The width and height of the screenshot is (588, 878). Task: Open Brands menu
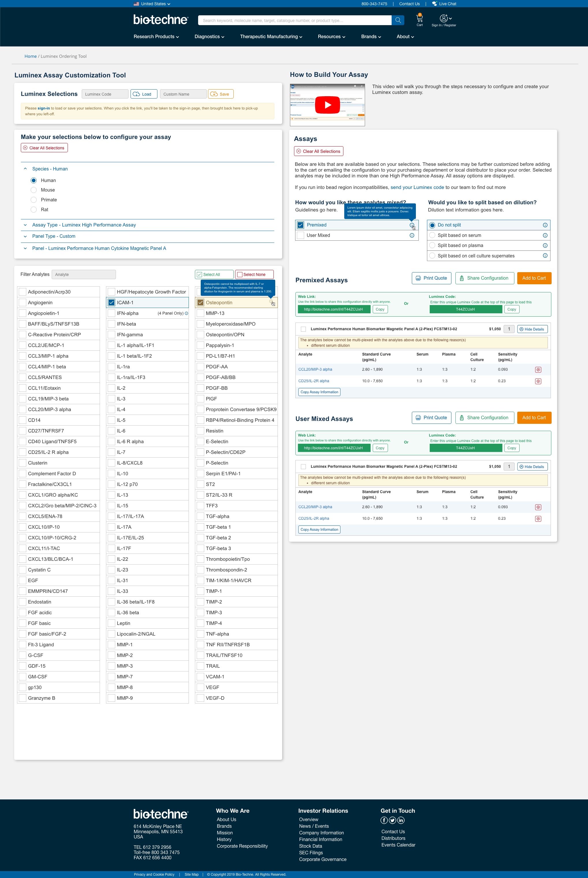coord(371,37)
